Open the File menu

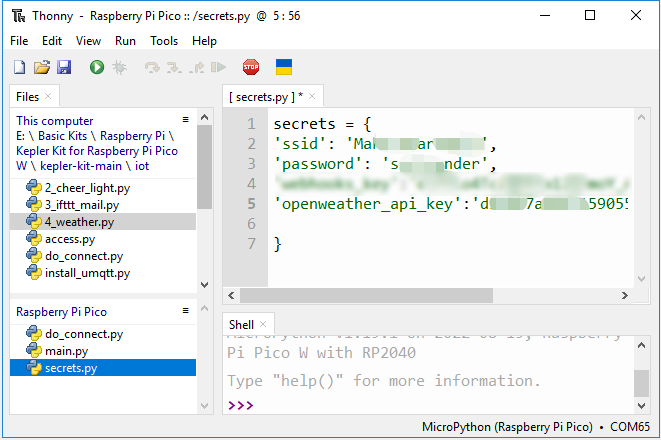[x=19, y=41]
